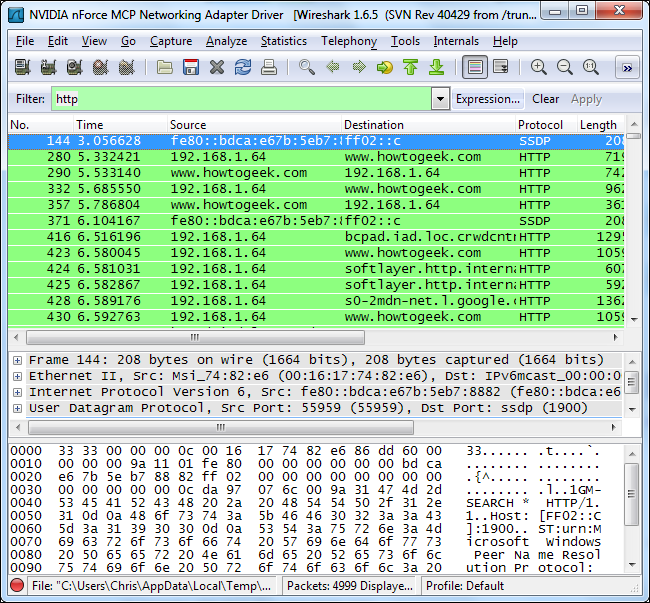
Task: Open the filter history dropdown arrow
Action: click(x=440, y=99)
